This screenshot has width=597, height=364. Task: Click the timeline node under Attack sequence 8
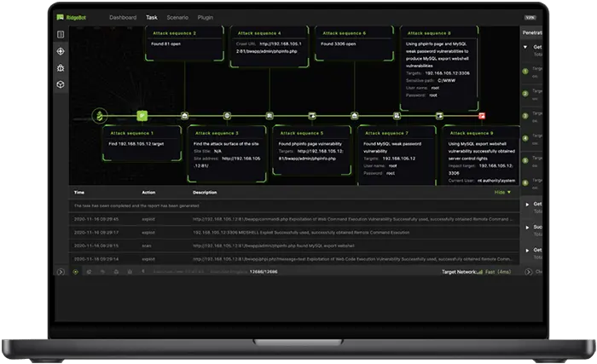point(439,116)
